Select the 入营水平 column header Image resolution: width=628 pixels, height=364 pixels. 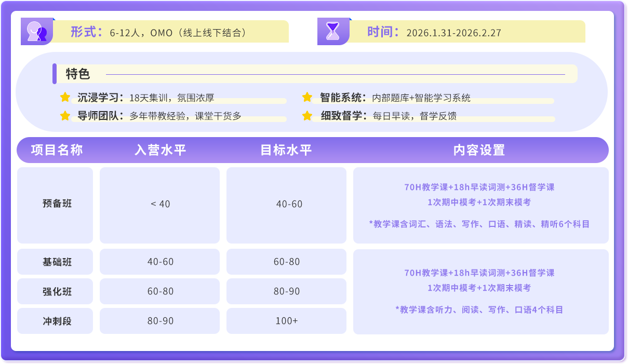(x=160, y=151)
